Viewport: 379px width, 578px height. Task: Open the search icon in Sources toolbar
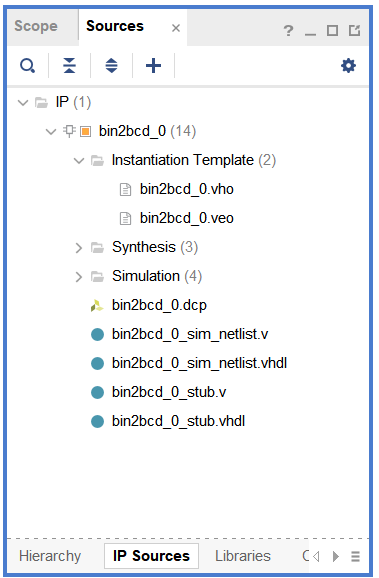pos(27,66)
